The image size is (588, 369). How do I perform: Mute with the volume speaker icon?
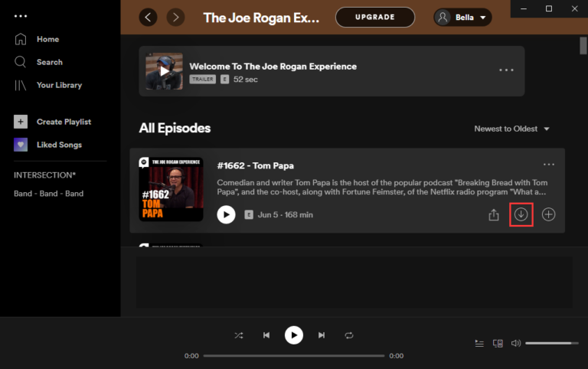tap(516, 343)
